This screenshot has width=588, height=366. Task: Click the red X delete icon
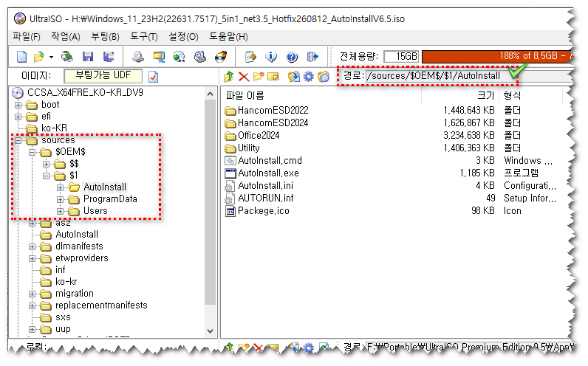pos(244,77)
